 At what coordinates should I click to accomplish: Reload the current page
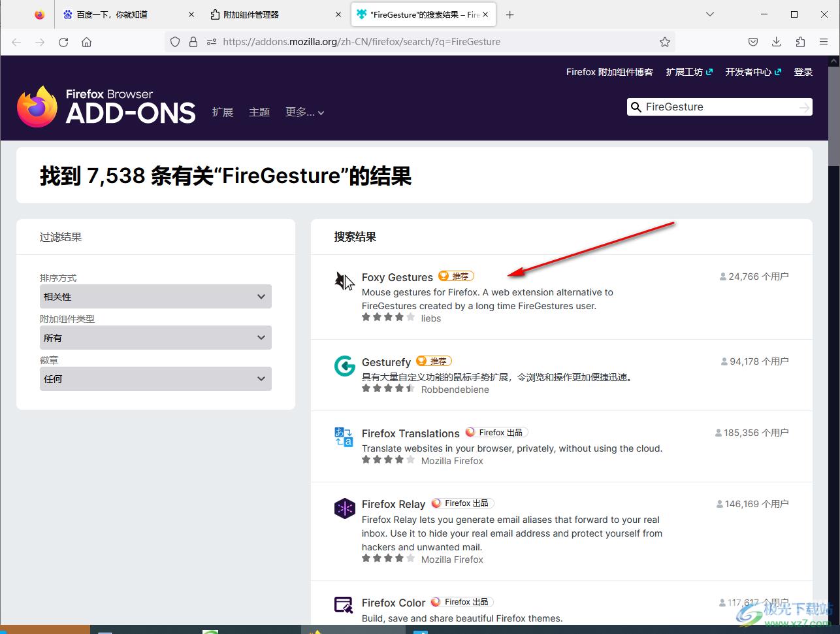click(x=63, y=42)
